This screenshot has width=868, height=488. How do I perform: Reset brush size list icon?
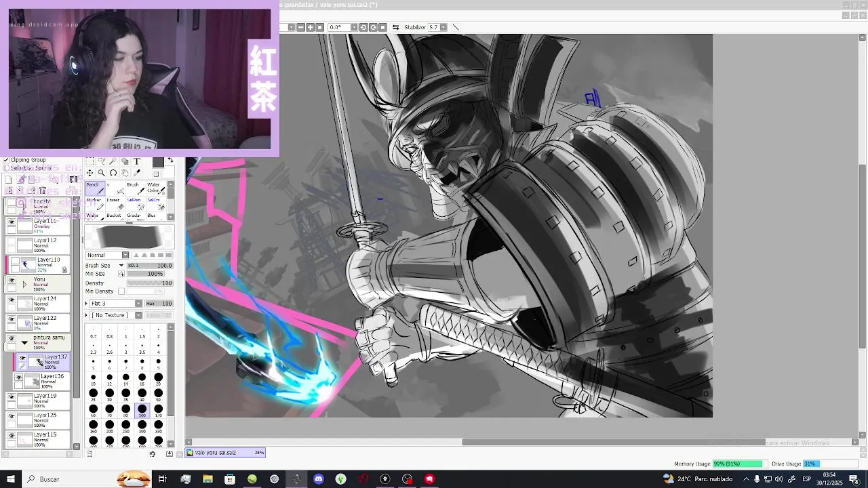point(153,453)
